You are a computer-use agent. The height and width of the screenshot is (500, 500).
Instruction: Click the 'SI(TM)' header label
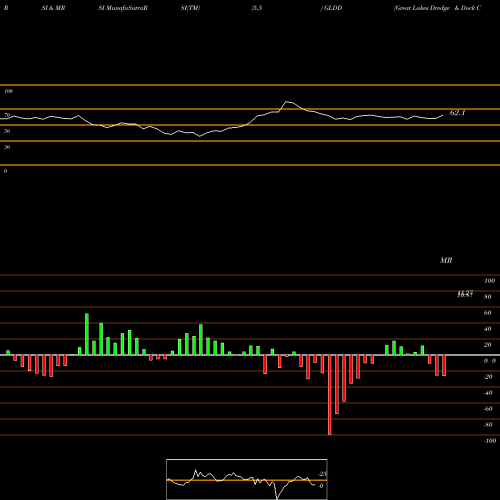(x=190, y=8)
